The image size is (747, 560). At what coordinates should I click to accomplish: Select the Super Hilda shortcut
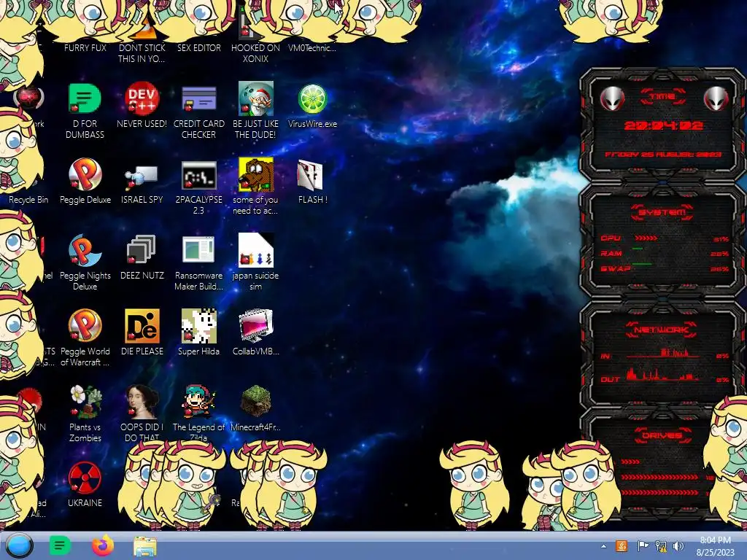click(x=198, y=326)
